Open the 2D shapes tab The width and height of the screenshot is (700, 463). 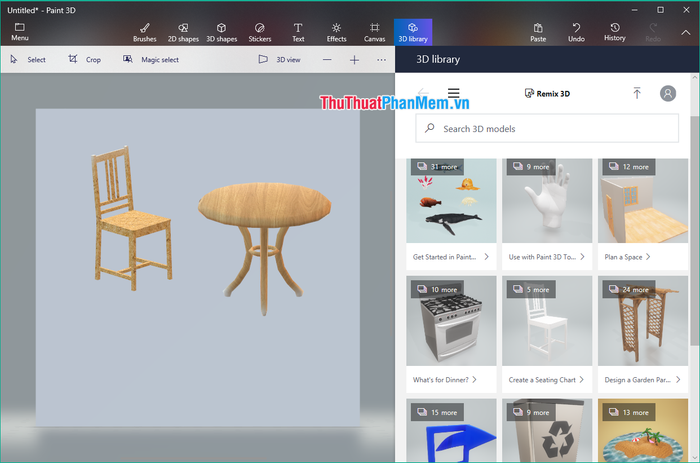click(x=183, y=33)
